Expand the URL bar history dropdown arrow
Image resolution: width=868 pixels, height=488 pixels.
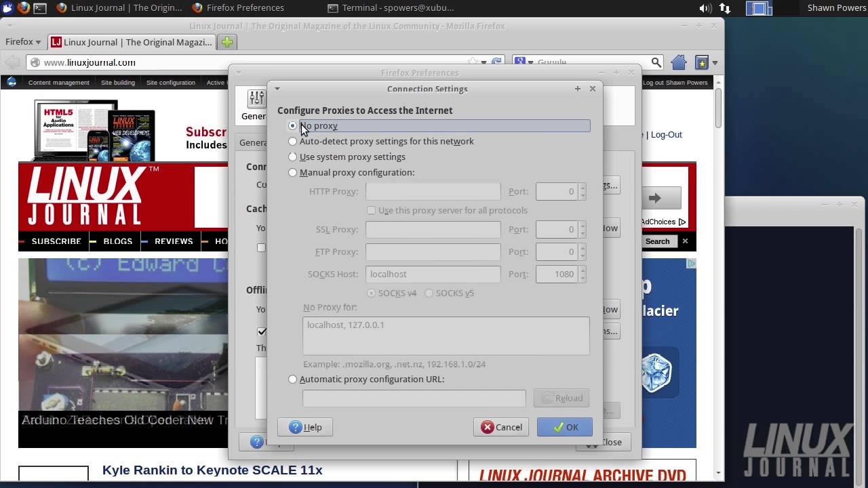pyautogui.click(x=484, y=62)
